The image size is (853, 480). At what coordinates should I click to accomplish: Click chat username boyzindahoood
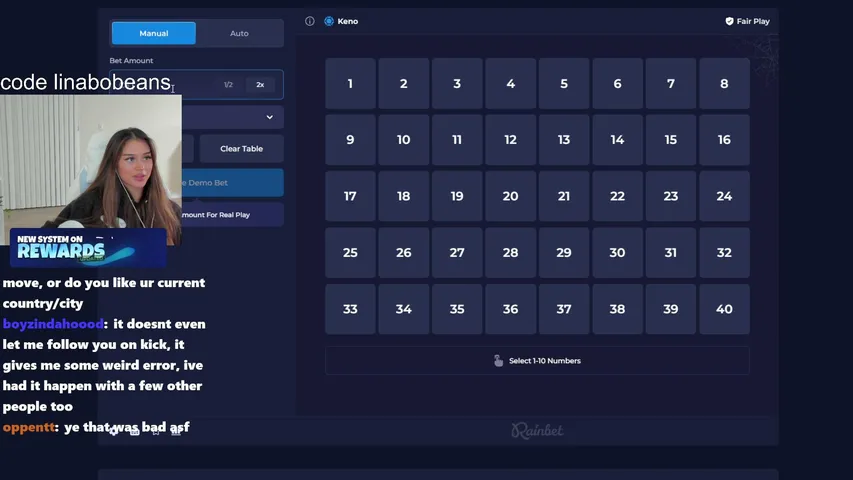(x=53, y=324)
